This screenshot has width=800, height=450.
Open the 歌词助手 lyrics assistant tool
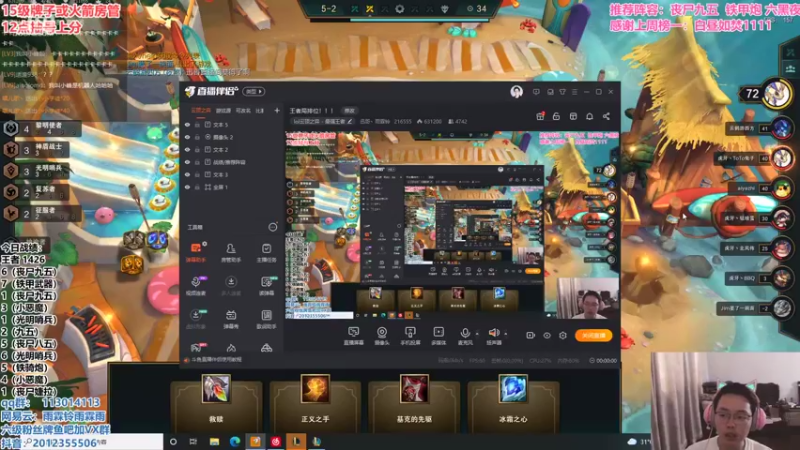266,319
